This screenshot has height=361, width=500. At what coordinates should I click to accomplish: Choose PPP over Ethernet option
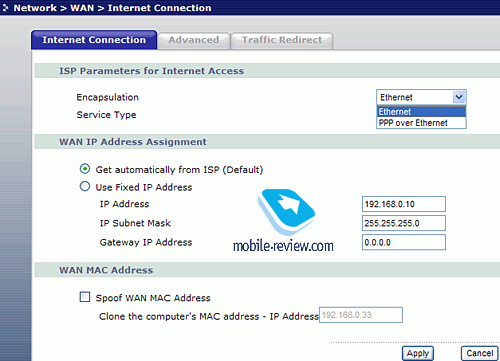(421, 123)
